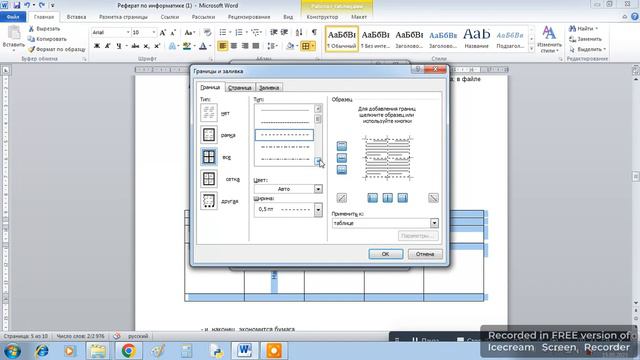Viewport: 640px width, 360px height.
Task: Open the Цвет (color) Авто dropdown
Action: (318, 189)
